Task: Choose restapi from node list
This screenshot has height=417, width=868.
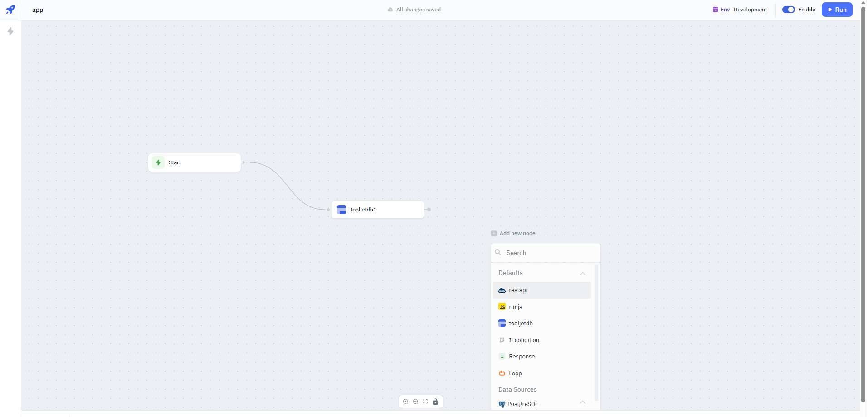Action: pyautogui.click(x=542, y=290)
